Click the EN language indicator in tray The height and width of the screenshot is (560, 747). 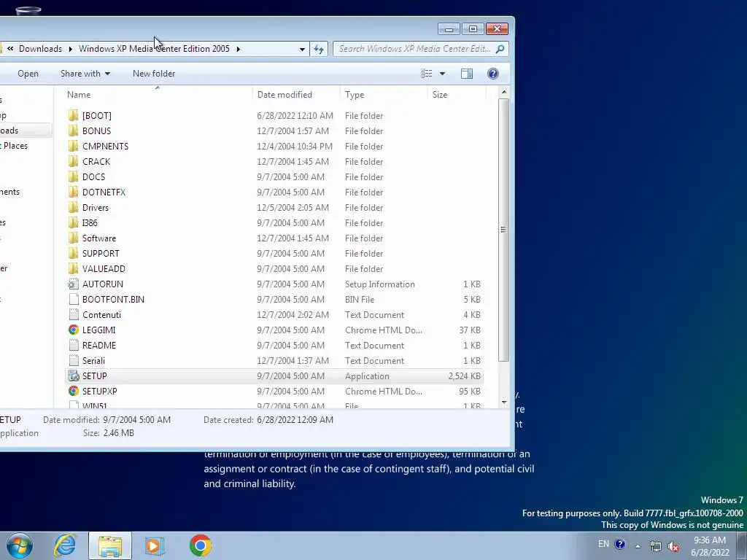tap(603, 544)
